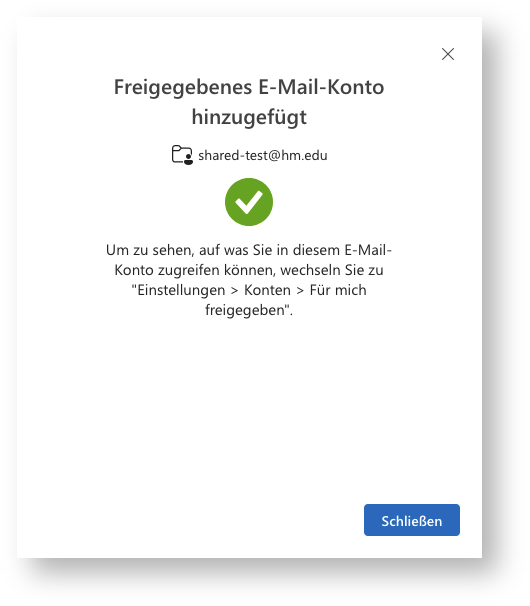Click the blue Schließen button
This screenshot has height=606, width=530.
pos(412,520)
